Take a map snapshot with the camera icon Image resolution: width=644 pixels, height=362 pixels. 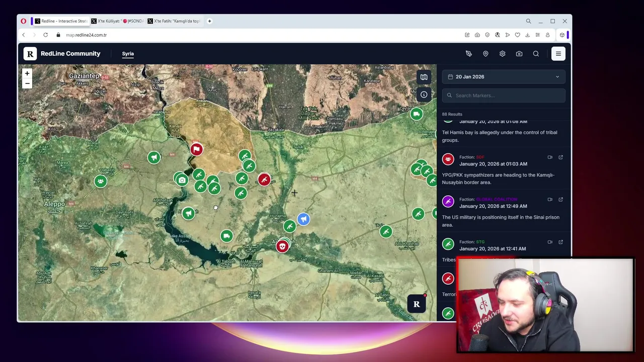point(519,53)
